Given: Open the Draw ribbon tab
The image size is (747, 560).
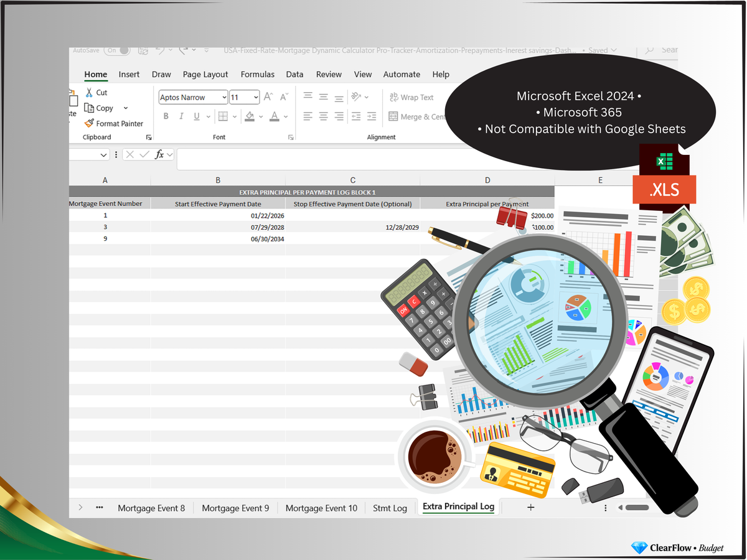Looking at the screenshot, I should pyautogui.click(x=161, y=74).
